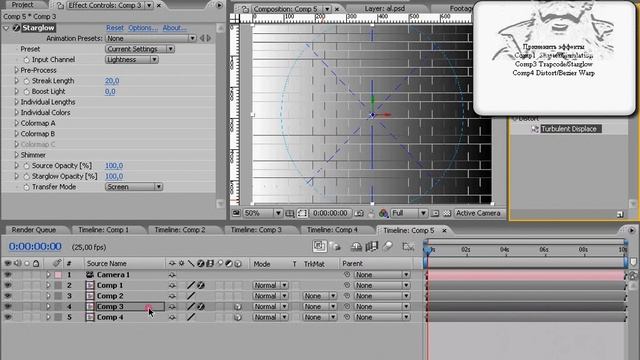This screenshot has height=360, width=640.
Task: Click the Camera 1 layer camera icon
Action: 90,275
